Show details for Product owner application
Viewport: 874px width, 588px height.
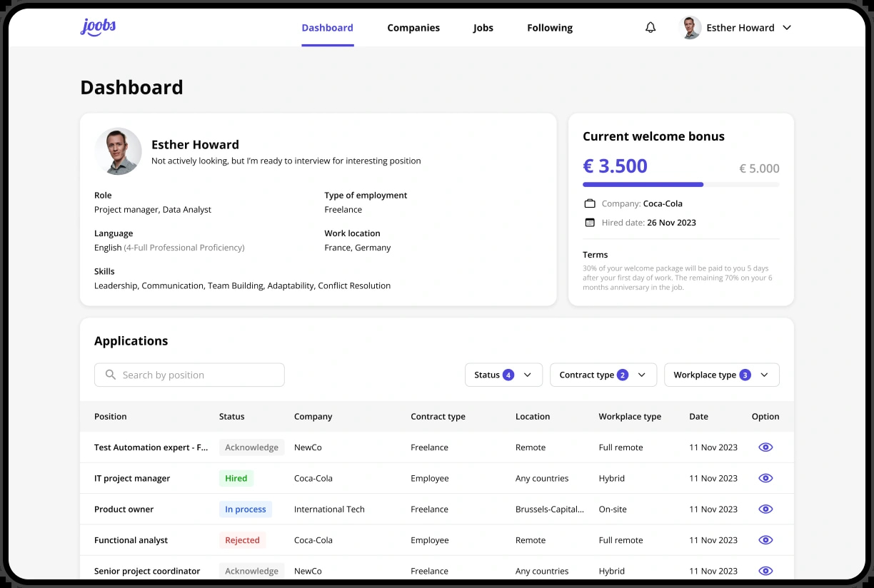click(x=765, y=509)
